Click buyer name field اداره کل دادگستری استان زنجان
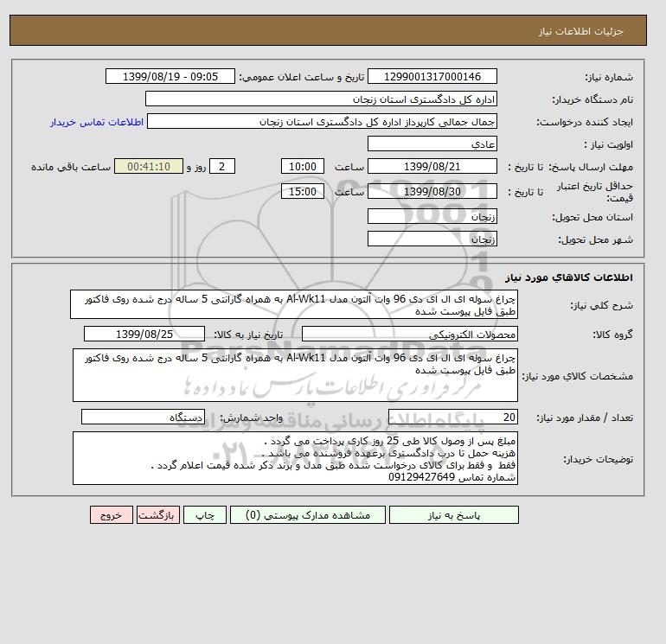Image resolution: width=666 pixels, height=644 pixels. (x=321, y=99)
